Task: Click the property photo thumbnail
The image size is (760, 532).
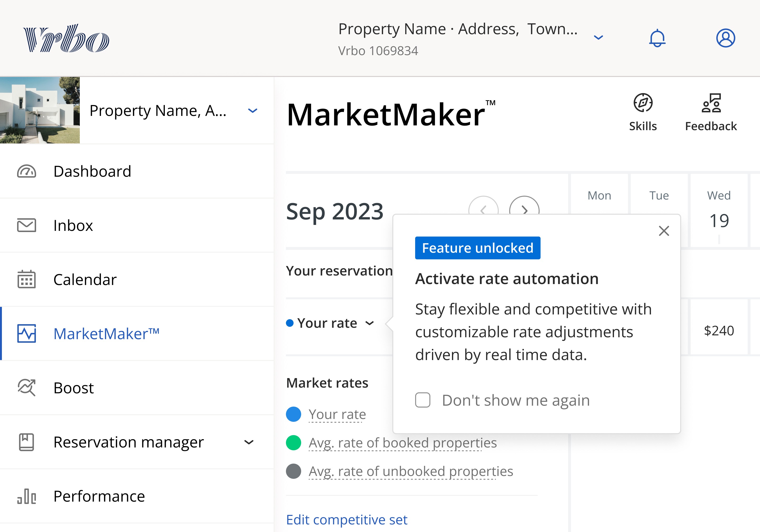Action: click(40, 110)
